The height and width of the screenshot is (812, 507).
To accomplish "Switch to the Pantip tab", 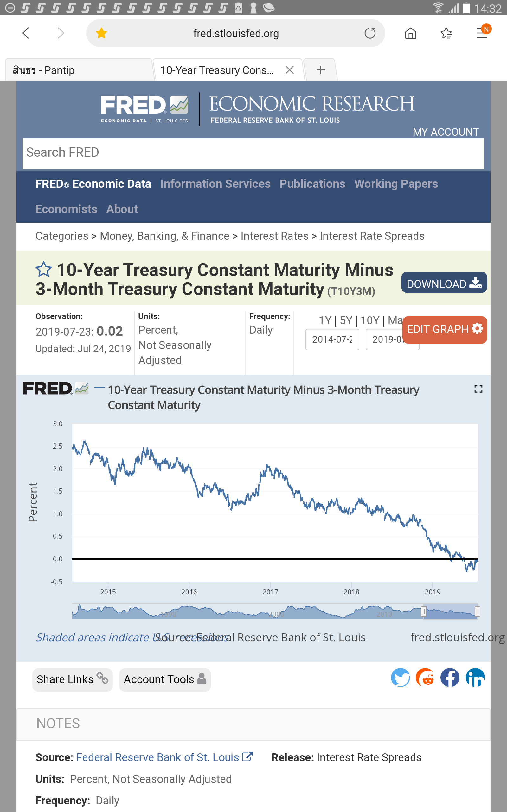I will 79,70.
